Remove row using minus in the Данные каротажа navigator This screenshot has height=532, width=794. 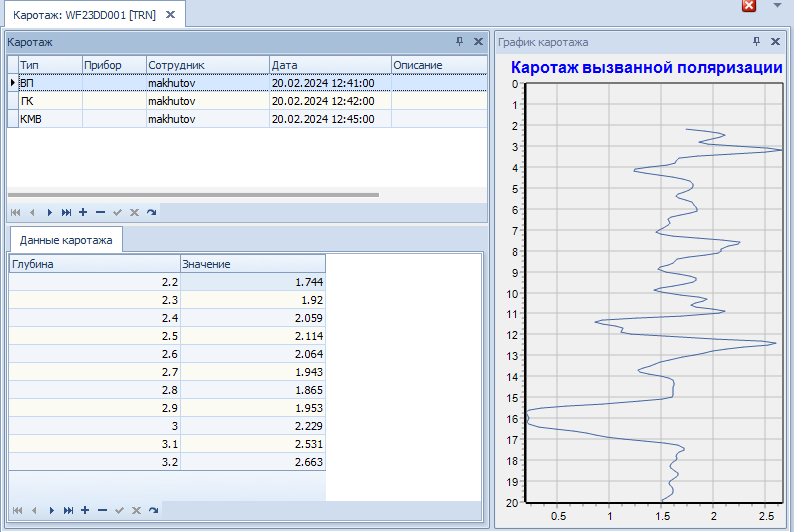click(x=100, y=510)
